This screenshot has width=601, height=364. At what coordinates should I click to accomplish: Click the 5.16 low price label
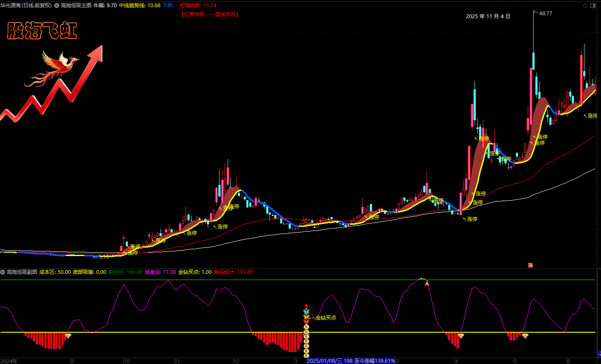point(103,256)
